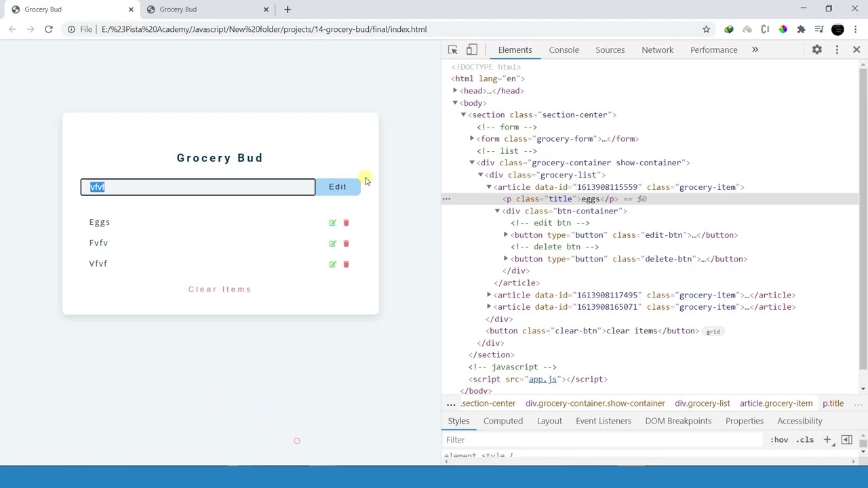The image size is (868, 488).
Task: Click the Clear Items button
Action: point(220,289)
